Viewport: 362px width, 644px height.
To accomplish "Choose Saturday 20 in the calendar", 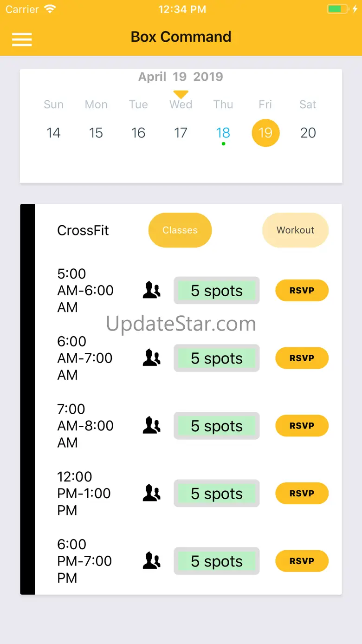I will (x=308, y=133).
